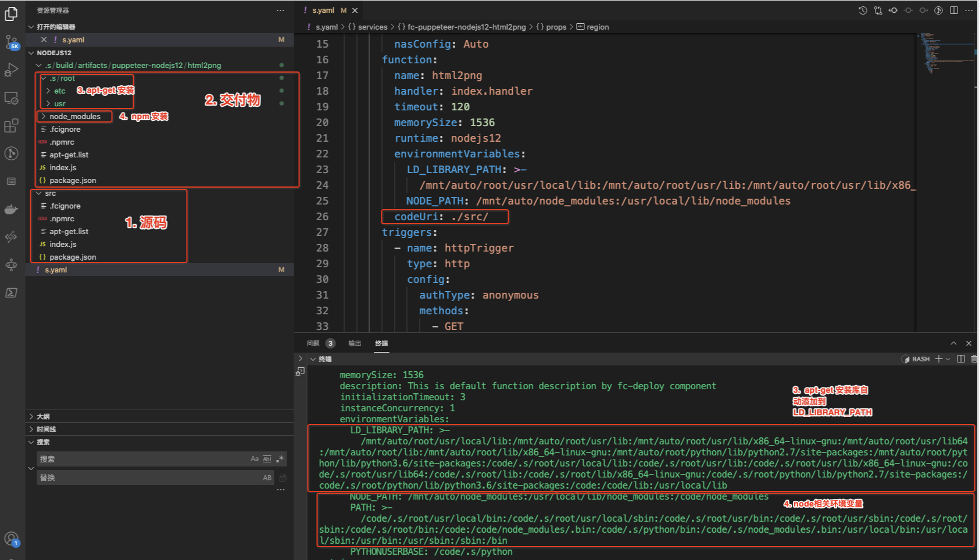This screenshot has height=560, width=979.
Task: Kill the terminal with the trash icon
Action: pos(975,358)
